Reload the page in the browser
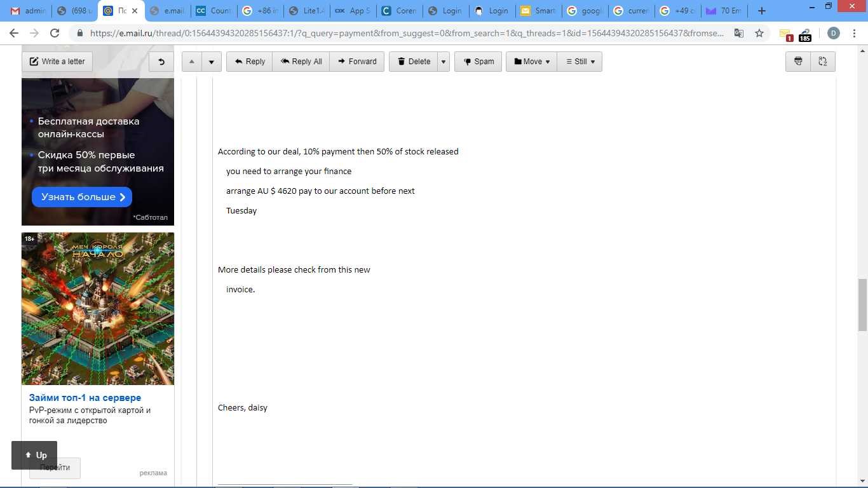The width and height of the screenshot is (868, 488). [55, 33]
